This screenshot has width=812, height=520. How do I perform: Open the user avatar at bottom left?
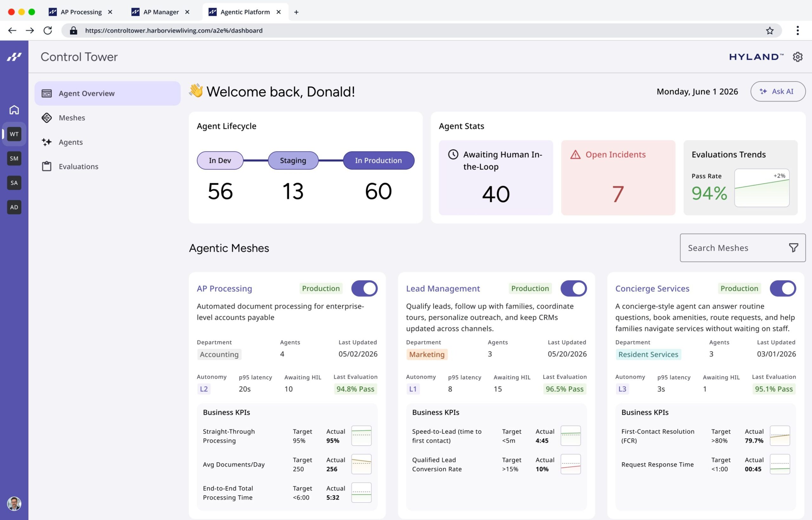(14, 503)
